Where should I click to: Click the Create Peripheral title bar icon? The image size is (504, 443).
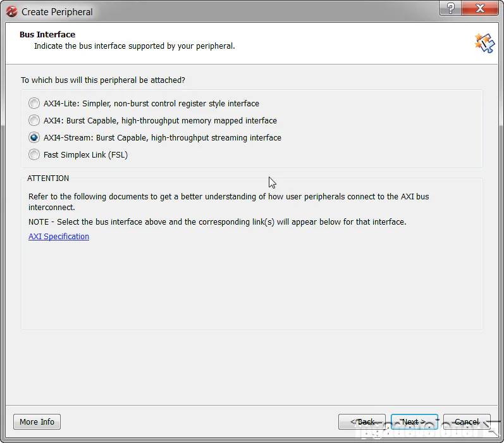(x=11, y=11)
